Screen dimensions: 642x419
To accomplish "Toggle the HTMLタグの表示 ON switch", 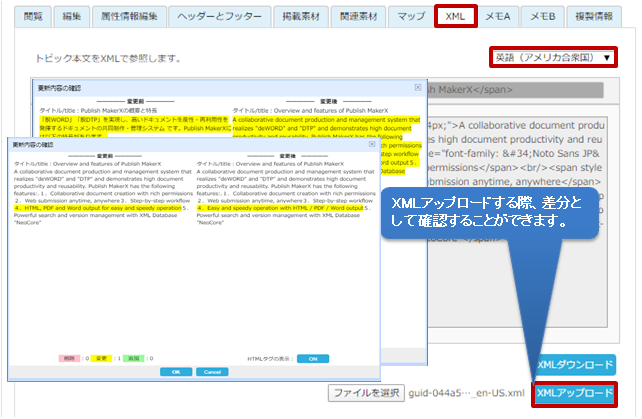I will [313, 359].
